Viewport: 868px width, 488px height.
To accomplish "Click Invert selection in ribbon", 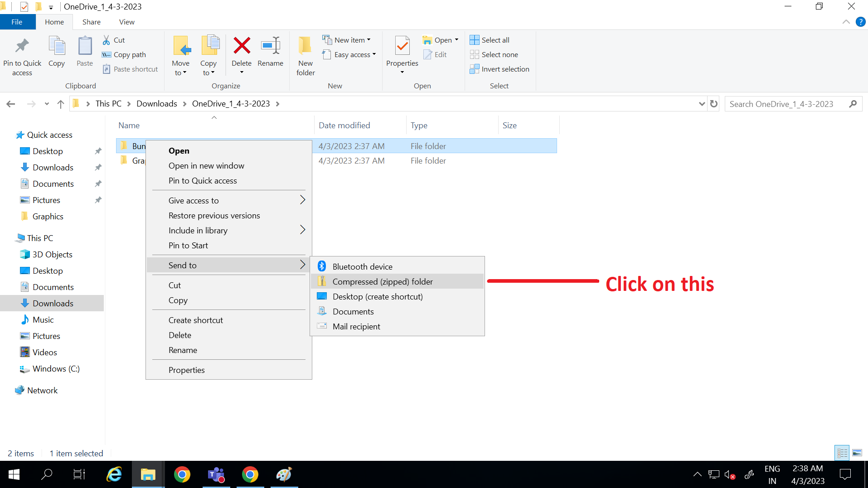I will [499, 69].
